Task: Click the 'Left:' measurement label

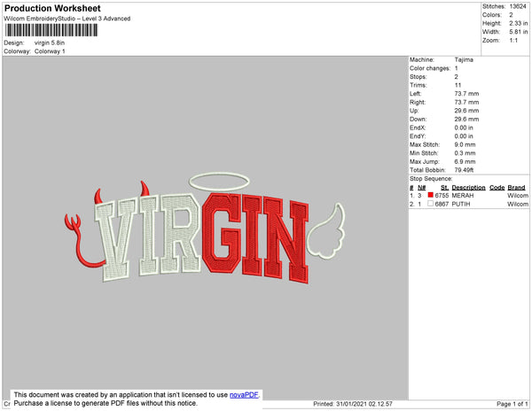Action: click(x=415, y=94)
